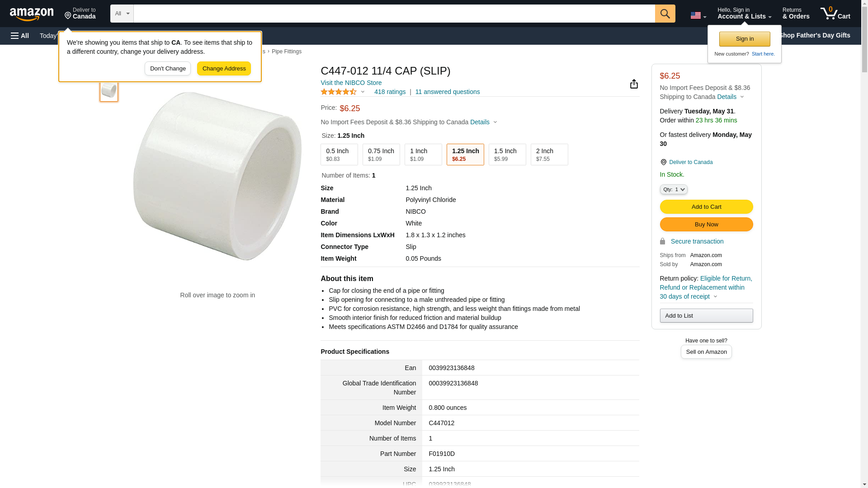The width and height of the screenshot is (868, 488).
Task: Open the All hamburger menu
Action: click(20, 36)
